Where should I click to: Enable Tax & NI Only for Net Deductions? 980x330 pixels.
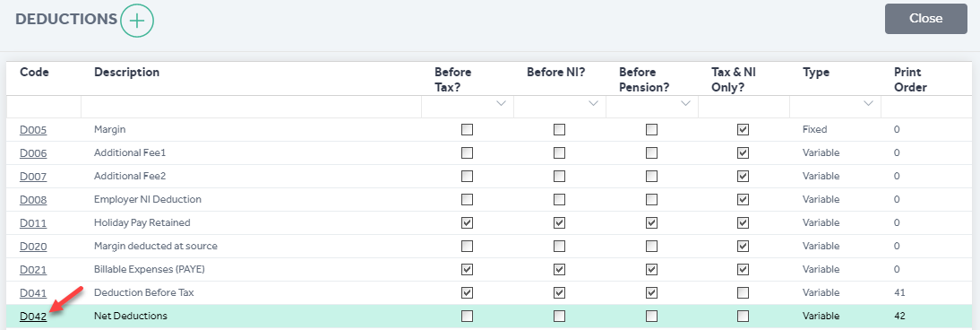click(x=744, y=317)
